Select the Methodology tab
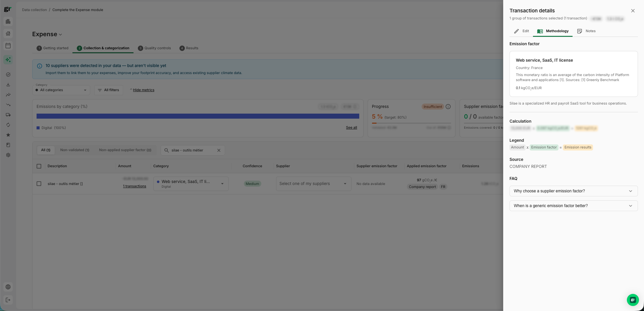Viewport: 644px width, 311px height. [x=553, y=31]
